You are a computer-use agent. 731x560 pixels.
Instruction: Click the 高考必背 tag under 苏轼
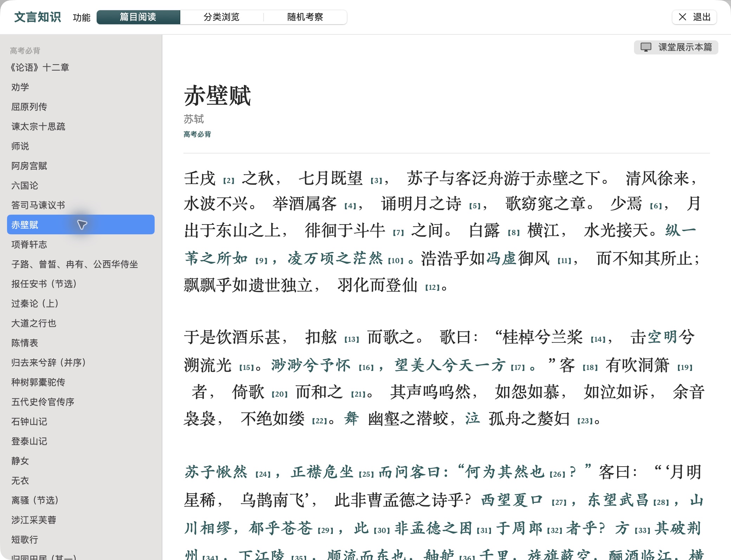197,134
